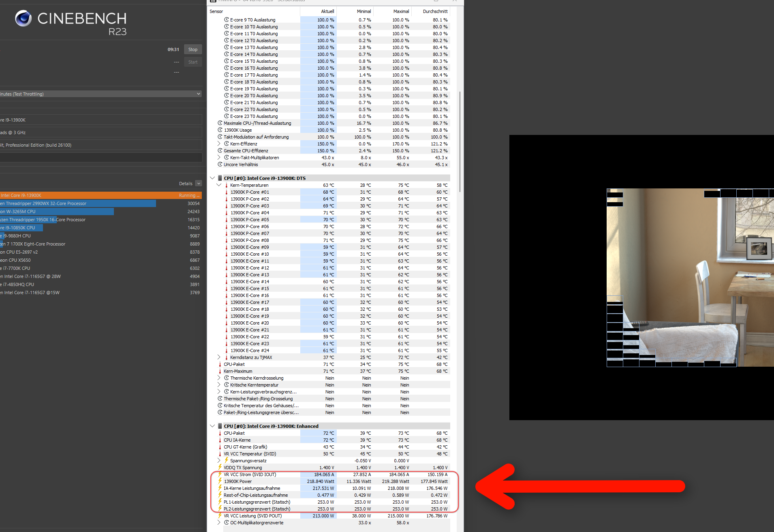Image resolution: width=774 pixels, height=532 pixels.
Task: Click lightning icon for PL2-Leistungsgrenzwert
Action: 220,508
